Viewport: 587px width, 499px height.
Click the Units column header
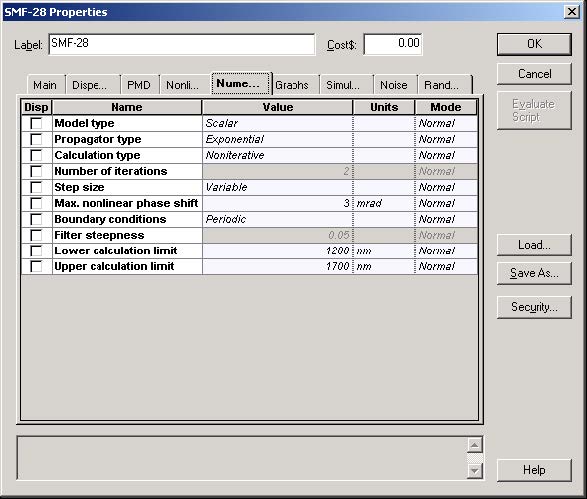[x=384, y=107]
